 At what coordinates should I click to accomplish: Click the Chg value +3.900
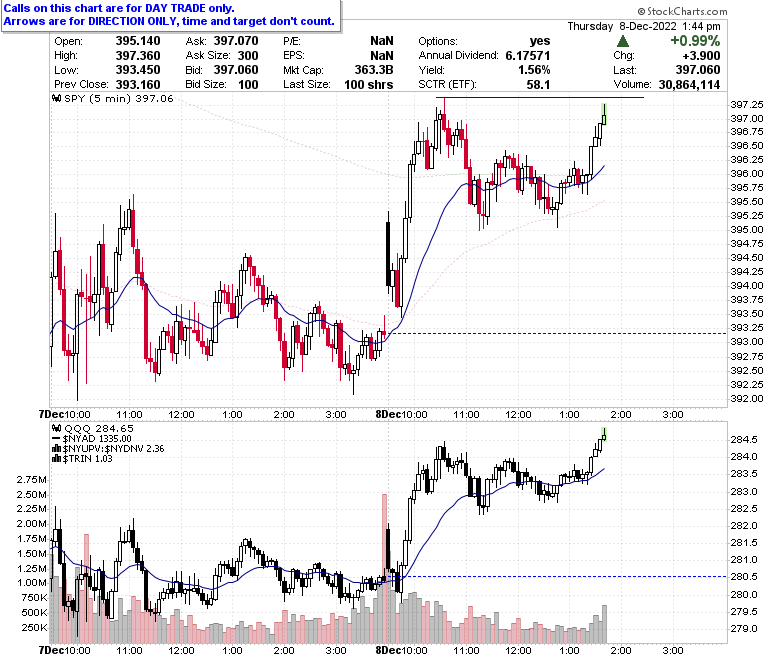coord(701,55)
